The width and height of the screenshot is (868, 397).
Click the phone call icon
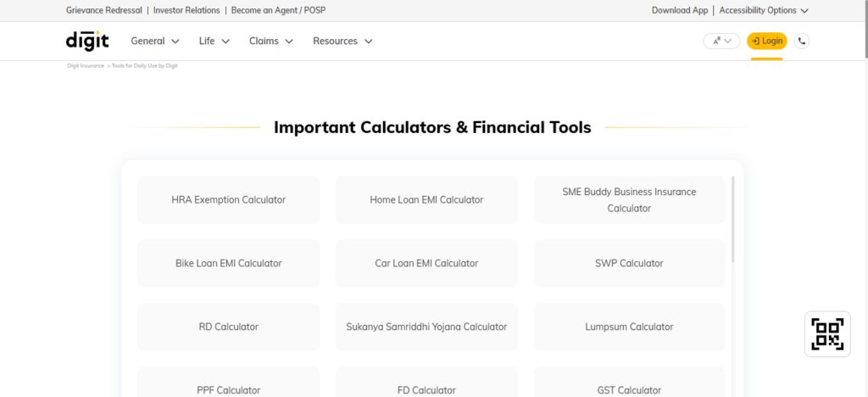(802, 41)
